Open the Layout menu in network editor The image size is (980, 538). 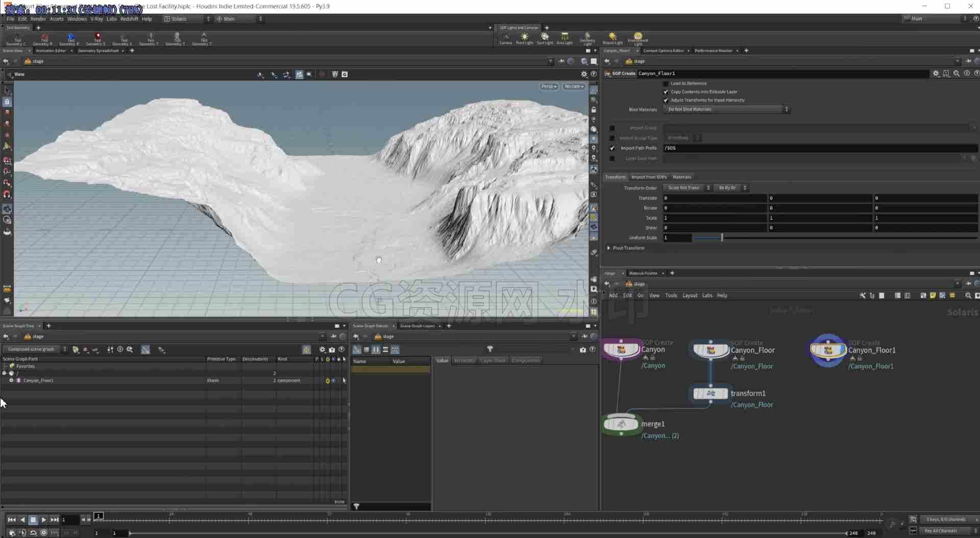pos(690,296)
